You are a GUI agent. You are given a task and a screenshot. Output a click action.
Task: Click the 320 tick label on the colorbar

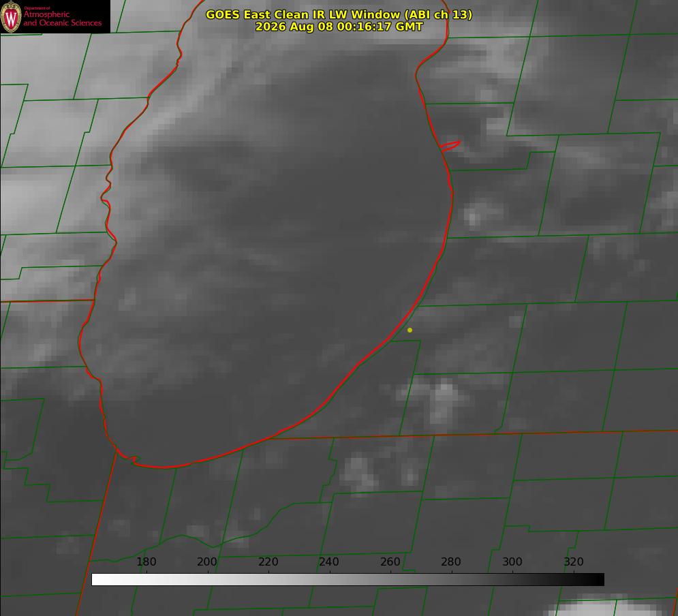(x=574, y=561)
